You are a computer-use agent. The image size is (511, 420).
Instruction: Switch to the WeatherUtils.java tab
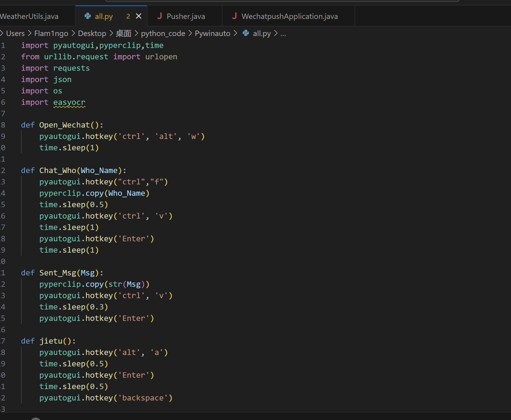click(29, 16)
